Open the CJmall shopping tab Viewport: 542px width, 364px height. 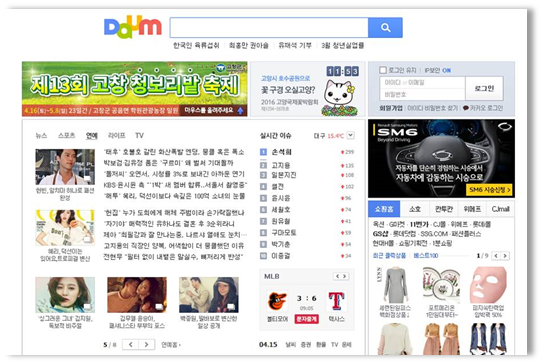click(x=501, y=209)
